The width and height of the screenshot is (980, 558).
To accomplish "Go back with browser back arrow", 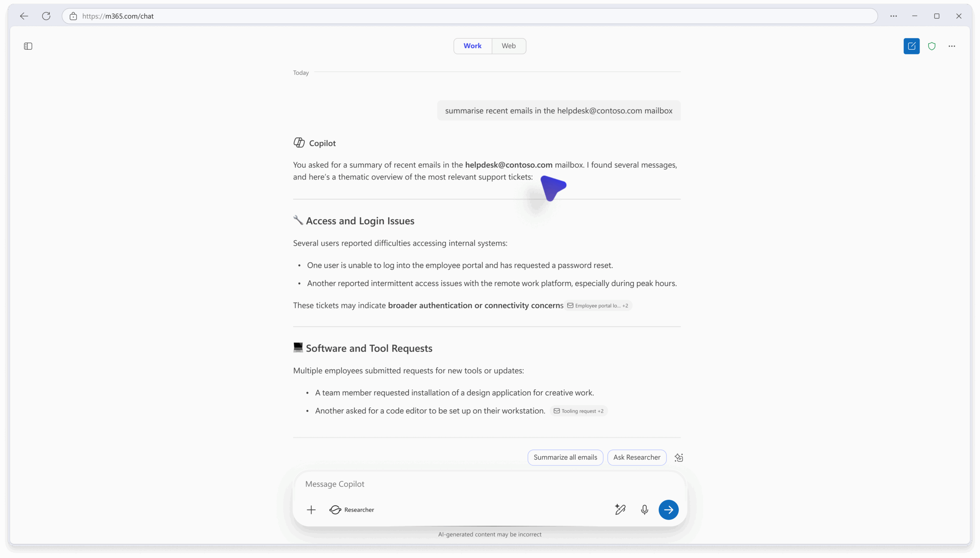I will point(24,16).
